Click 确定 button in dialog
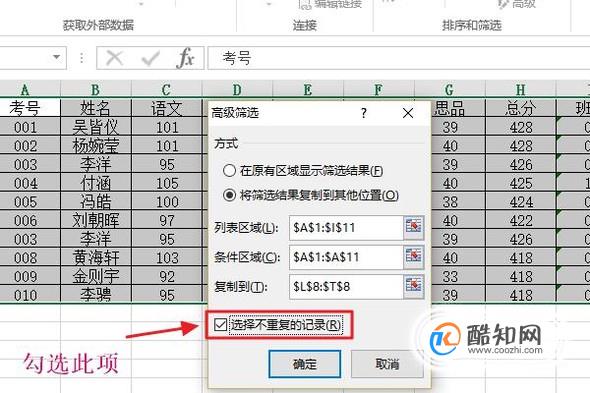The image size is (590, 393). (305, 364)
